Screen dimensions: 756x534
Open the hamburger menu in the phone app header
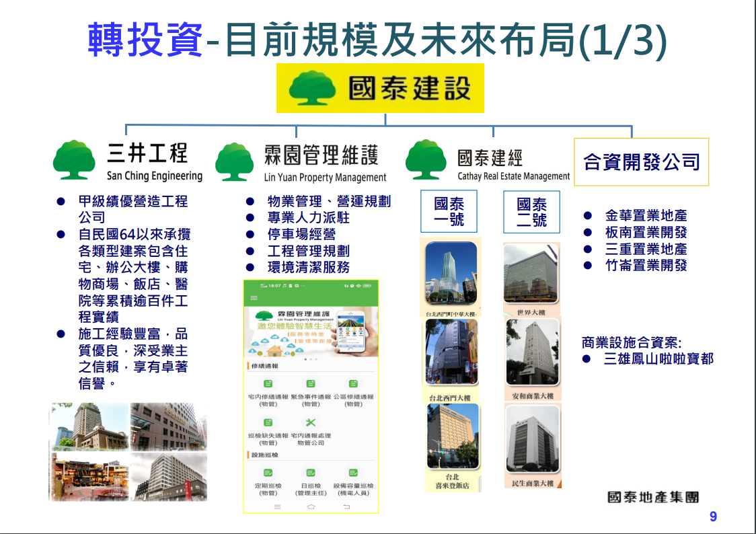coord(254,298)
